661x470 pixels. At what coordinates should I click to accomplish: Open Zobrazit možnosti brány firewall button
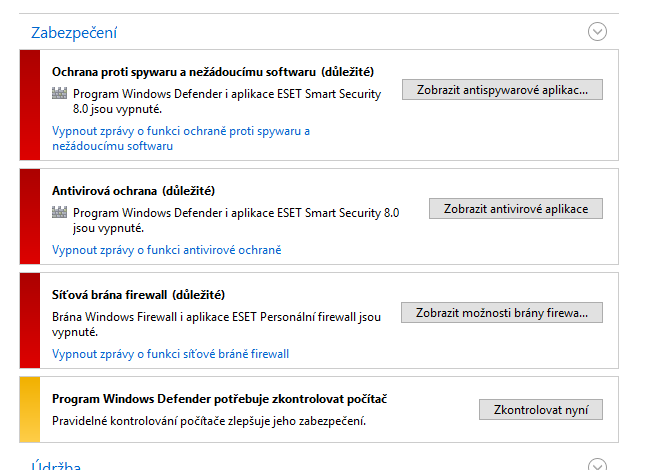[503, 313]
